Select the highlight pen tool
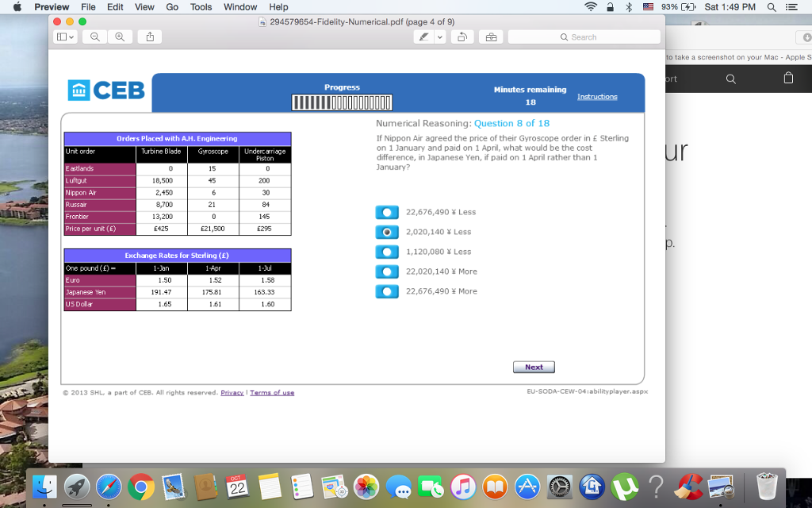The height and width of the screenshot is (508, 812). tap(423, 37)
